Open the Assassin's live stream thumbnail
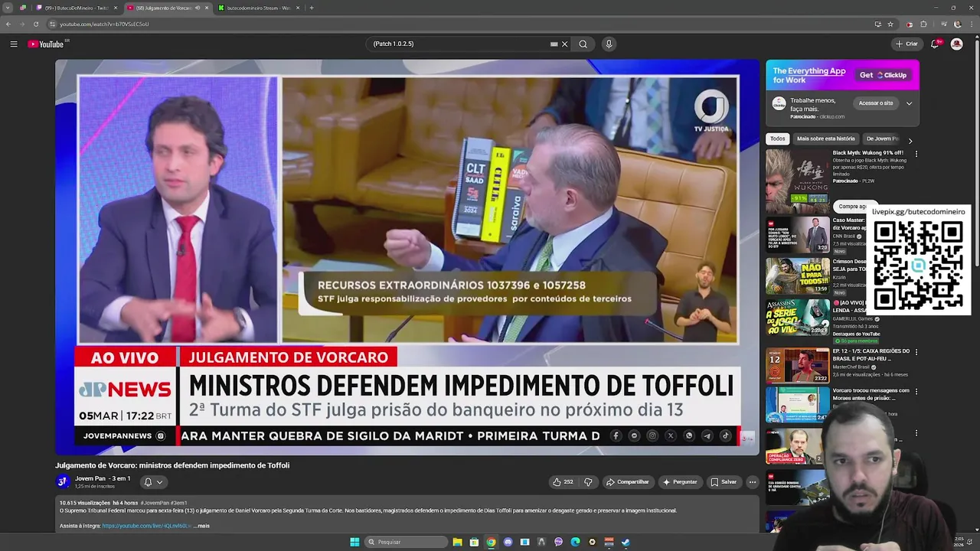980x551 pixels. click(797, 317)
